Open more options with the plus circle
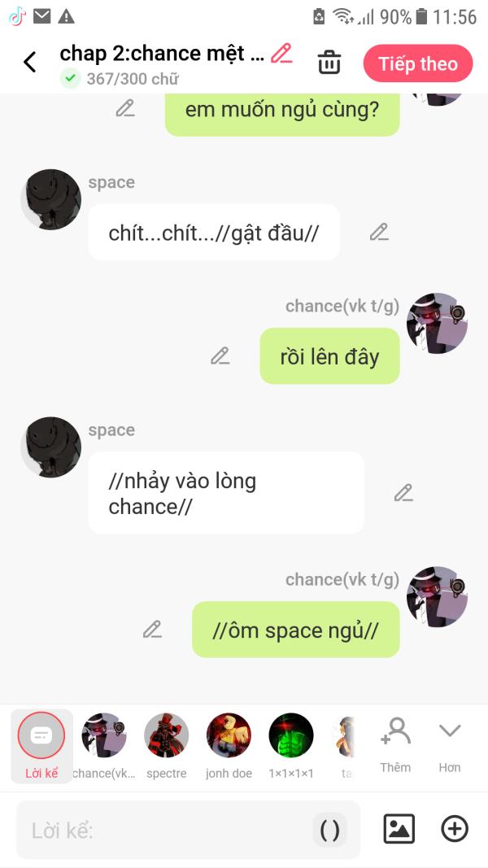The height and width of the screenshot is (868, 488). pos(455,829)
